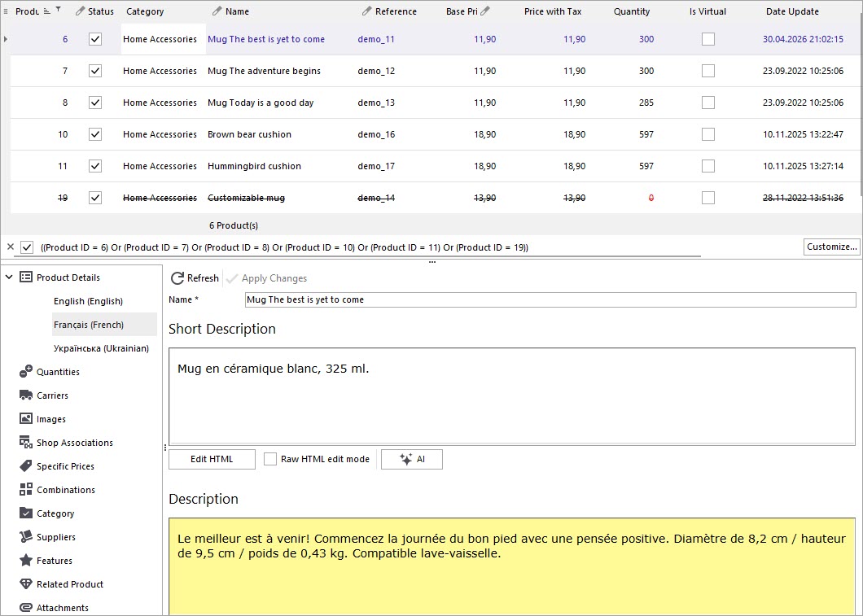Click the pencil icon in Name header
Viewport: 863px width, 616px height.
pyautogui.click(x=217, y=11)
